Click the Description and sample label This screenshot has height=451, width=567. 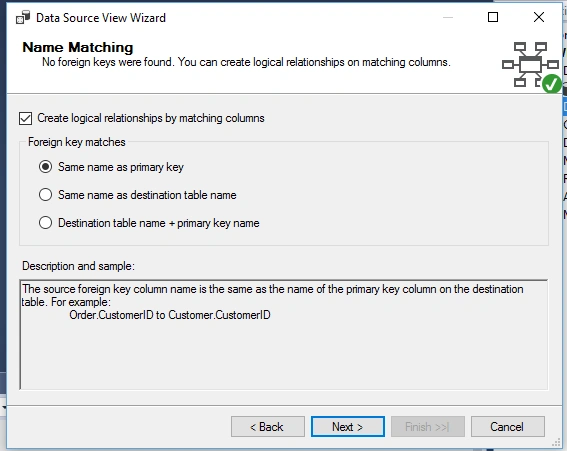click(78, 266)
